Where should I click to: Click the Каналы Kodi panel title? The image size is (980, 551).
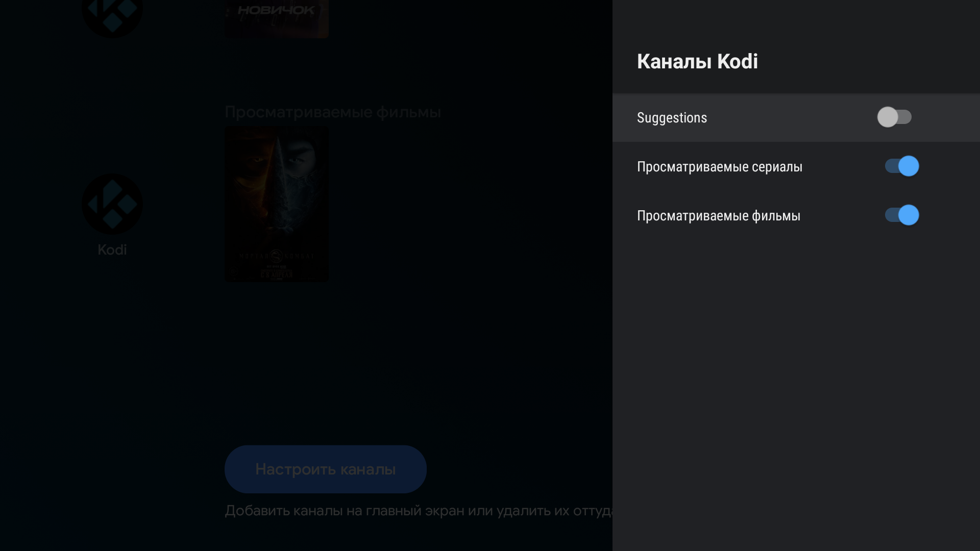click(x=697, y=62)
